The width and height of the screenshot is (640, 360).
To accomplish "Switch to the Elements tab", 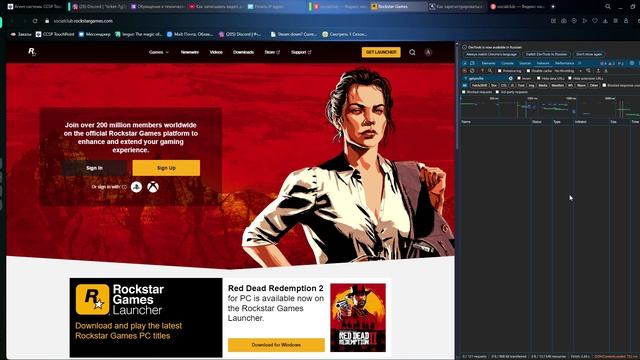I will pos(489,63).
